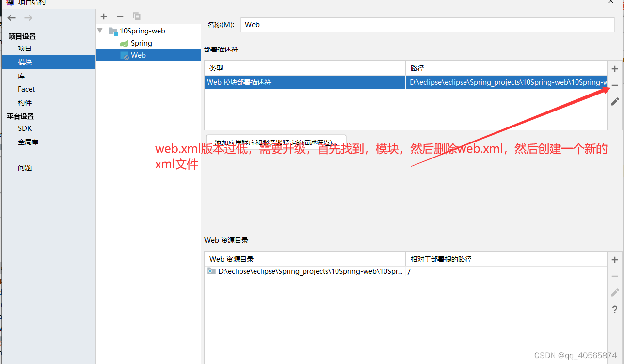Select the Spring facet node
Screen dimensions: 624x364
tap(142, 43)
